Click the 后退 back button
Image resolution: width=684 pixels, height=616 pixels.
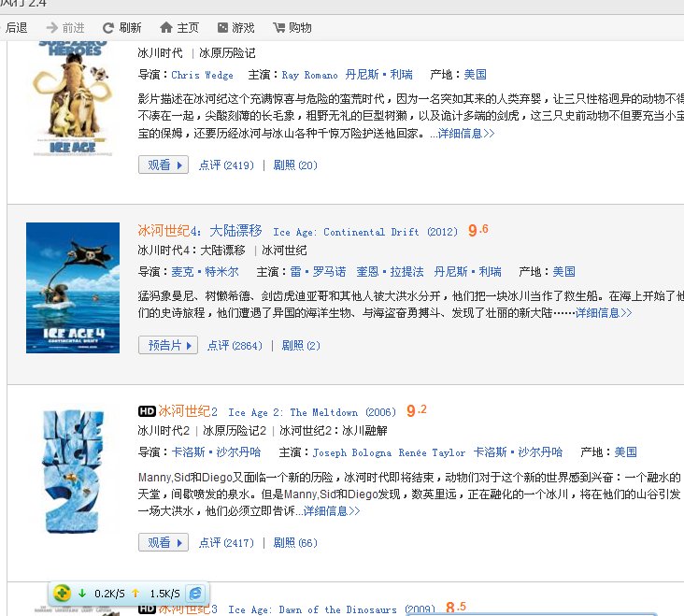(x=16, y=27)
